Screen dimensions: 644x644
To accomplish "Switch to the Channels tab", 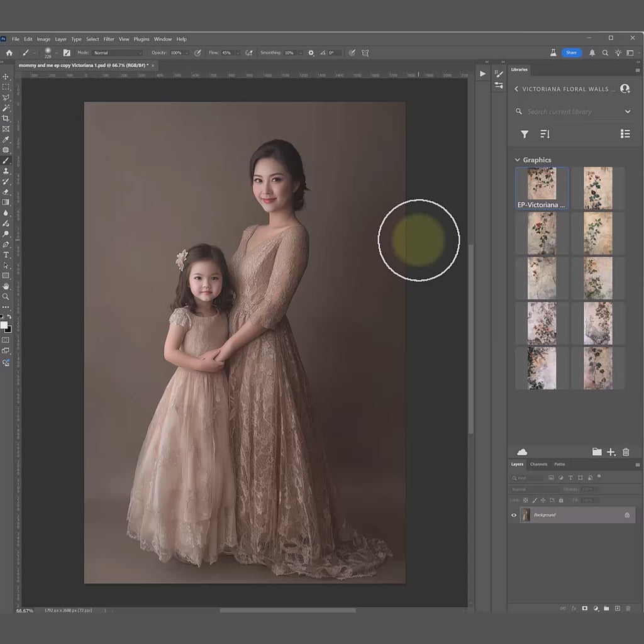I will click(538, 464).
